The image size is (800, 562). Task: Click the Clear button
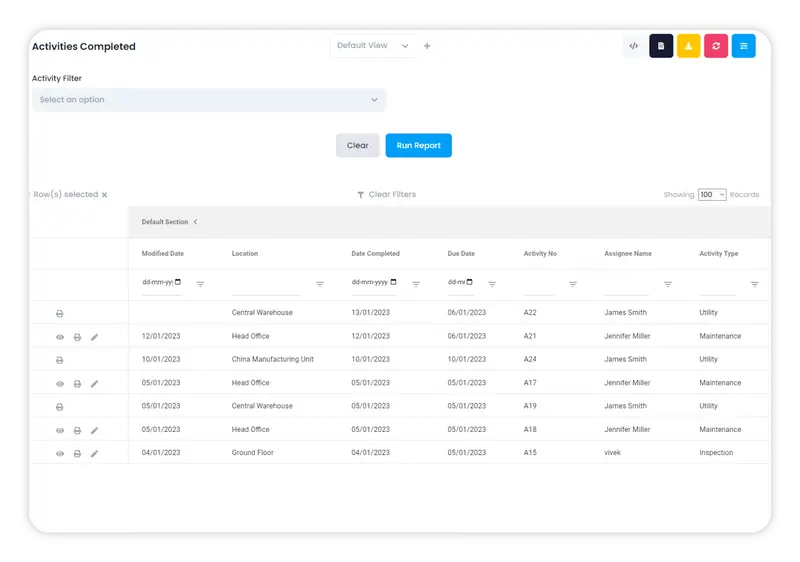coord(357,145)
